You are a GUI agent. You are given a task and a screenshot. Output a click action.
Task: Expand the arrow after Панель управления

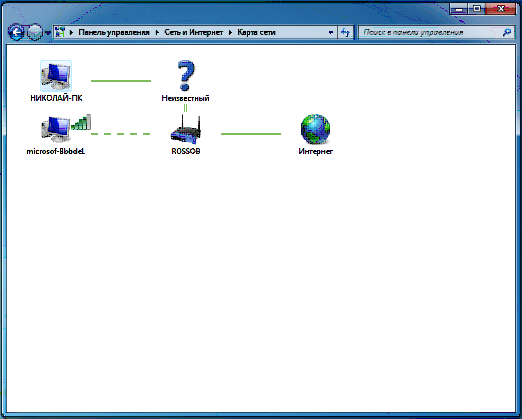tap(157, 33)
